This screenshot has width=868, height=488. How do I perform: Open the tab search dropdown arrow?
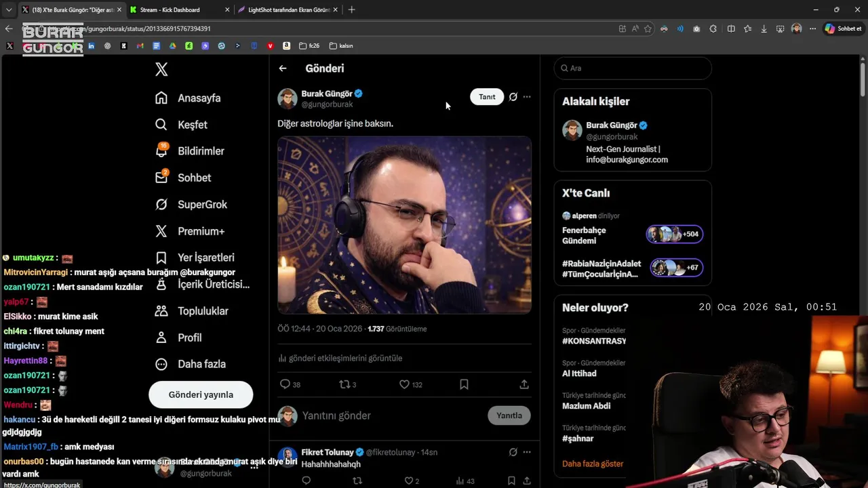click(x=9, y=10)
